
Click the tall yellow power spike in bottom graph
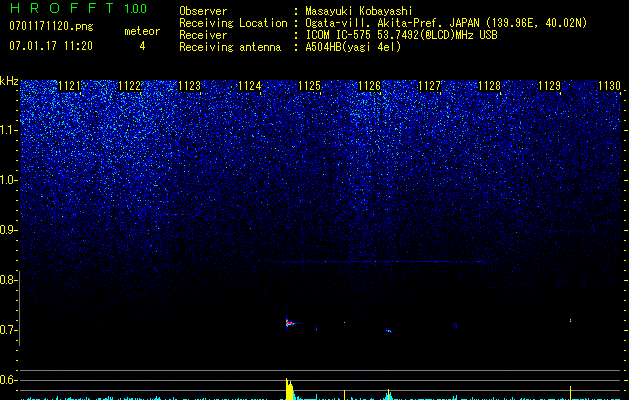(289, 389)
